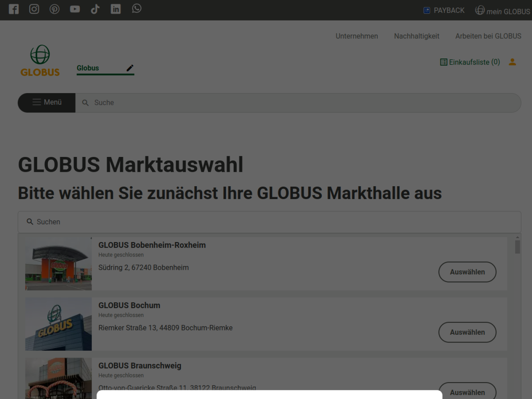
Task: Open Arbeiten bei GLOBUS link
Action: tap(488, 36)
